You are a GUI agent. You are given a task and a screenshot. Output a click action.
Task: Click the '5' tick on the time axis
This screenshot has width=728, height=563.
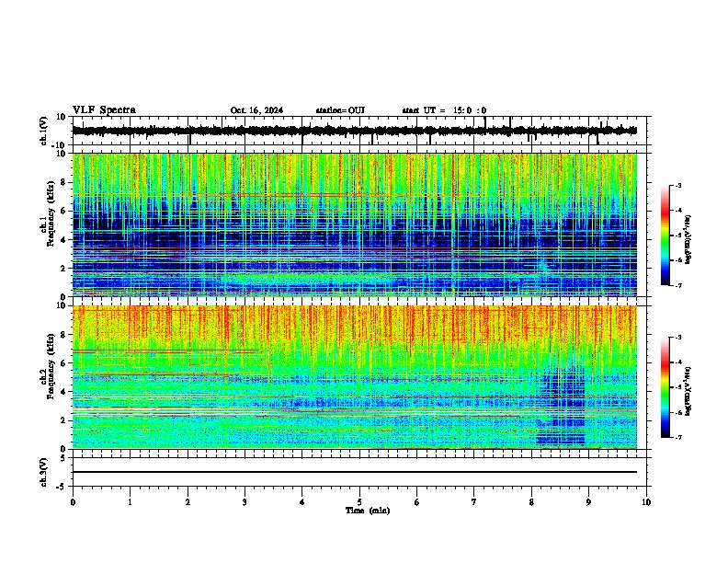(359, 502)
